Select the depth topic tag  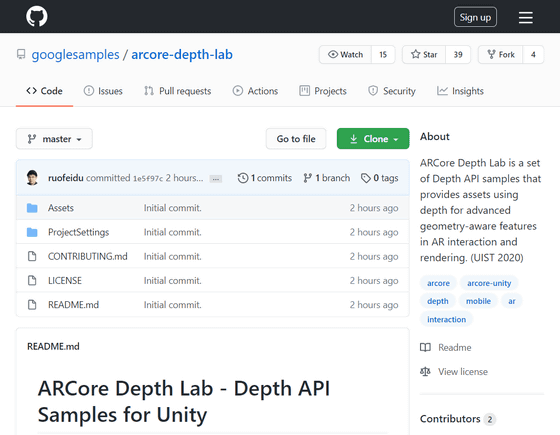pos(438,301)
